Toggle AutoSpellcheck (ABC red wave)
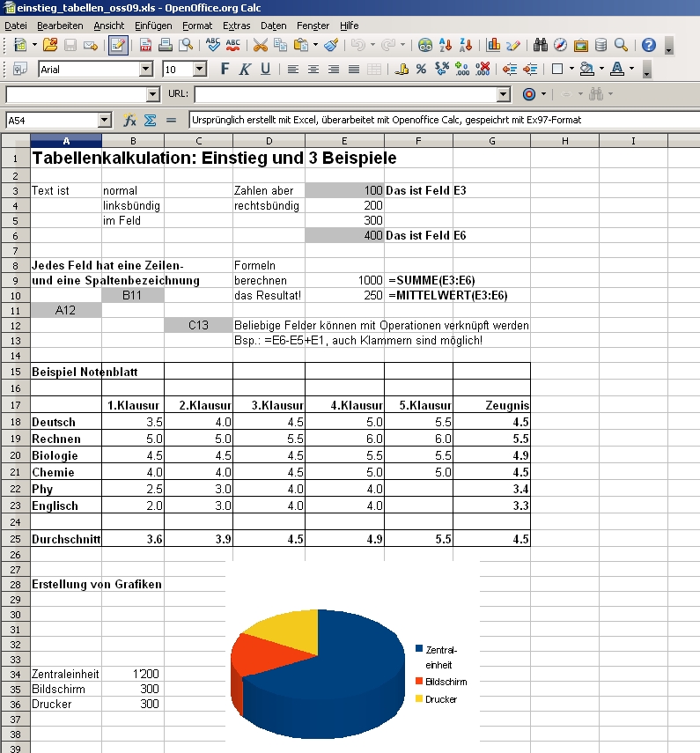 [232, 45]
